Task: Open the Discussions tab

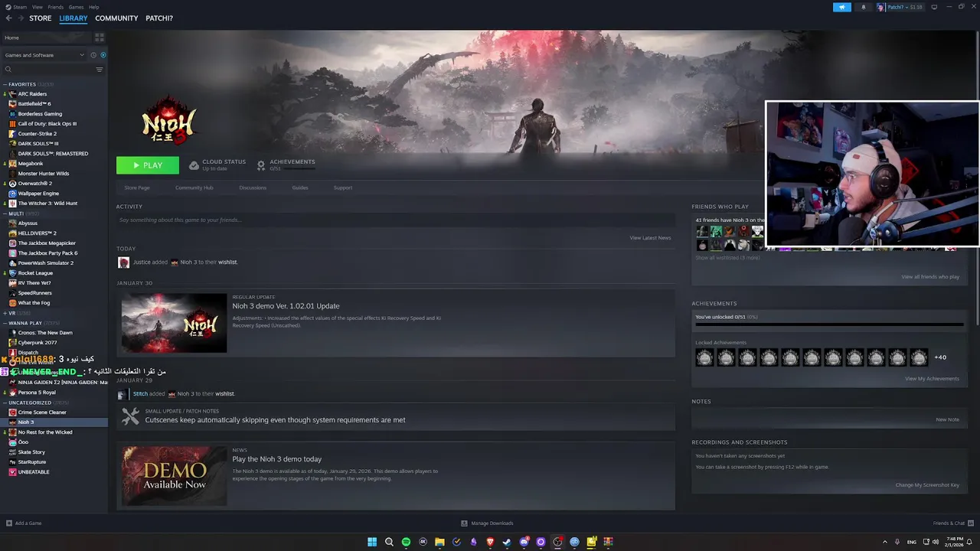Action: pos(253,187)
